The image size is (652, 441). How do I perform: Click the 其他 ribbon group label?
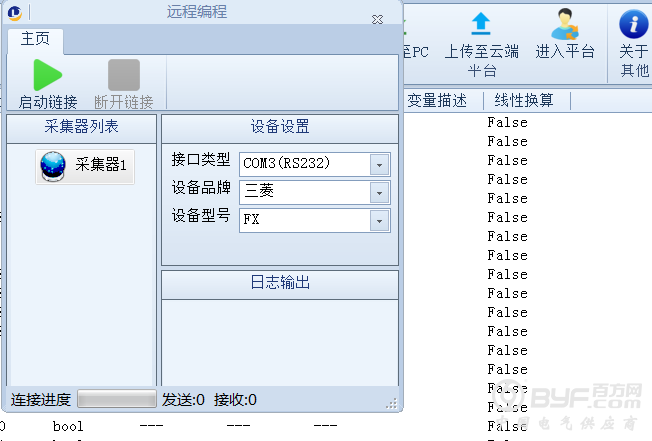click(635, 71)
